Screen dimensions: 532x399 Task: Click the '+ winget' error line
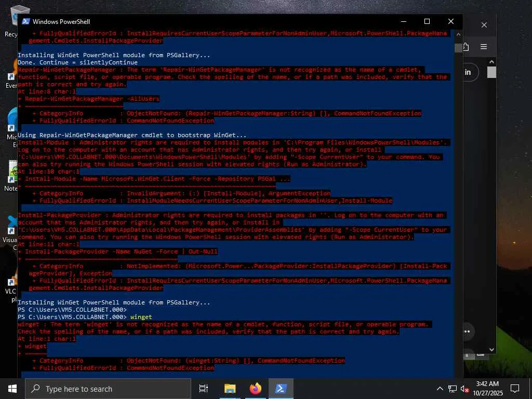tap(32, 346)
